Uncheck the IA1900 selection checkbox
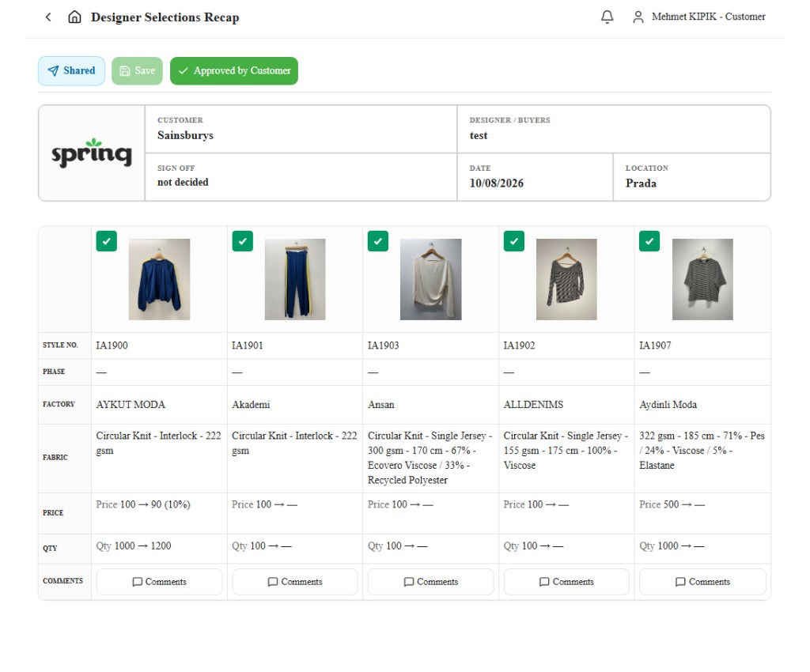 pos(107,241)
